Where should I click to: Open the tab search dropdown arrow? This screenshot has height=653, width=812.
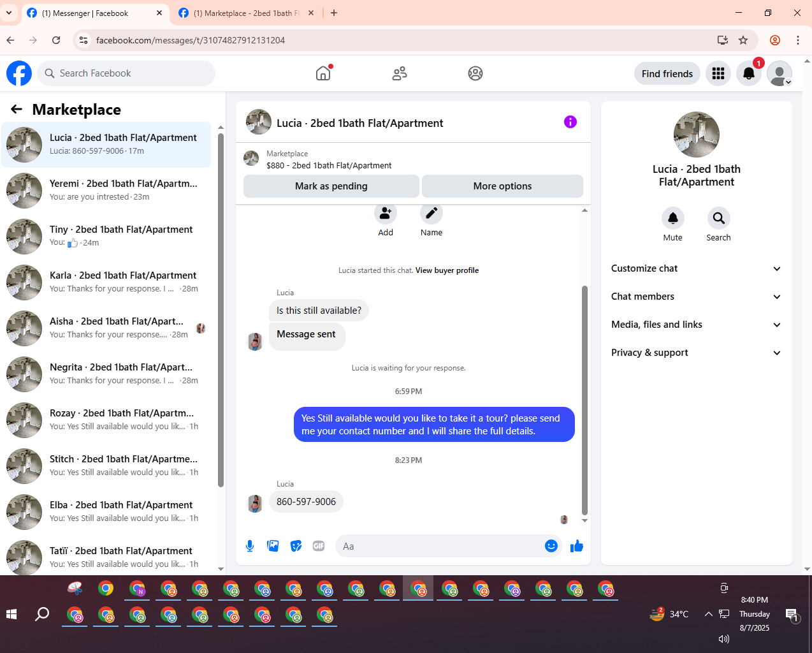pos(9,13)
